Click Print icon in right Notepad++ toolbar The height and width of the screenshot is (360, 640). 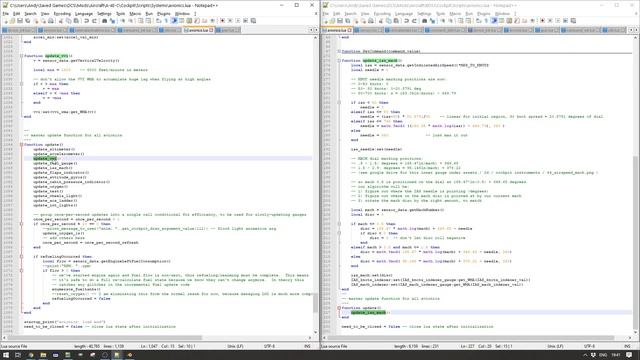coord(371,20)
